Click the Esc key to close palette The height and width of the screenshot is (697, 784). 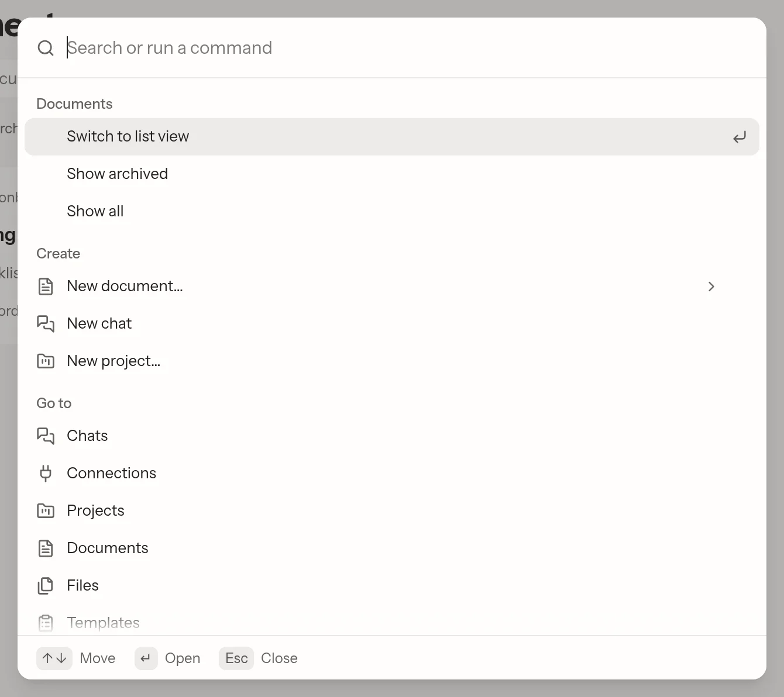(236, 658)
